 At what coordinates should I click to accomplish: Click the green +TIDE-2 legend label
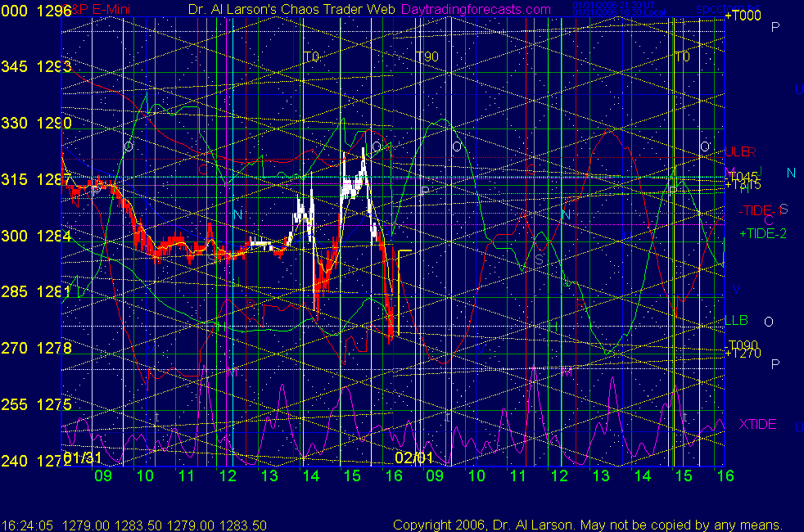(x=762, y=234)
